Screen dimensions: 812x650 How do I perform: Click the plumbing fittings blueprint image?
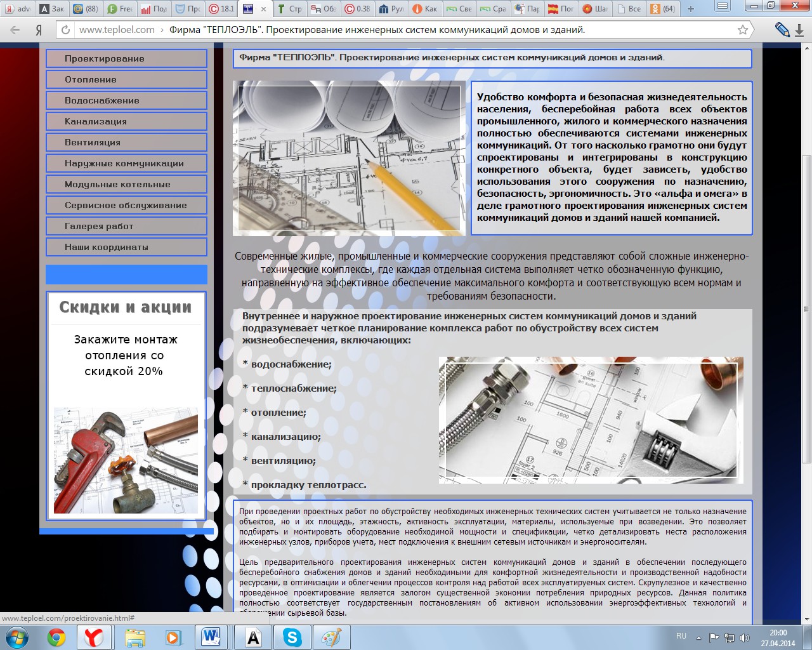point(591,420)
